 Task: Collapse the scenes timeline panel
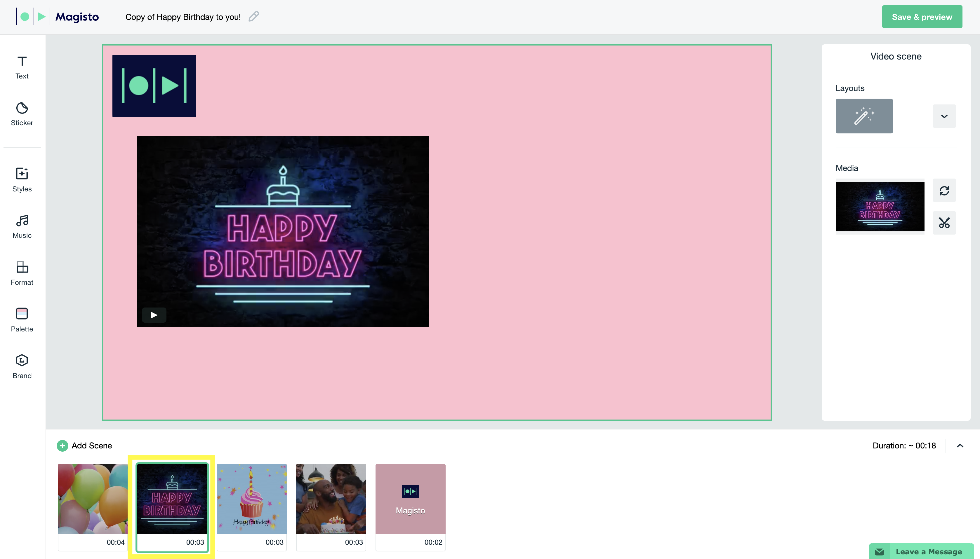[960, 445]
